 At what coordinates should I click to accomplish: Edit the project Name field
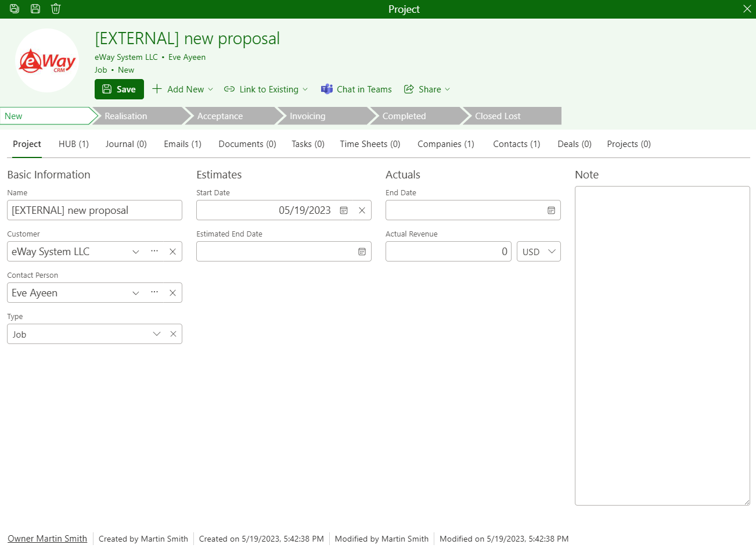click(95, 210)
